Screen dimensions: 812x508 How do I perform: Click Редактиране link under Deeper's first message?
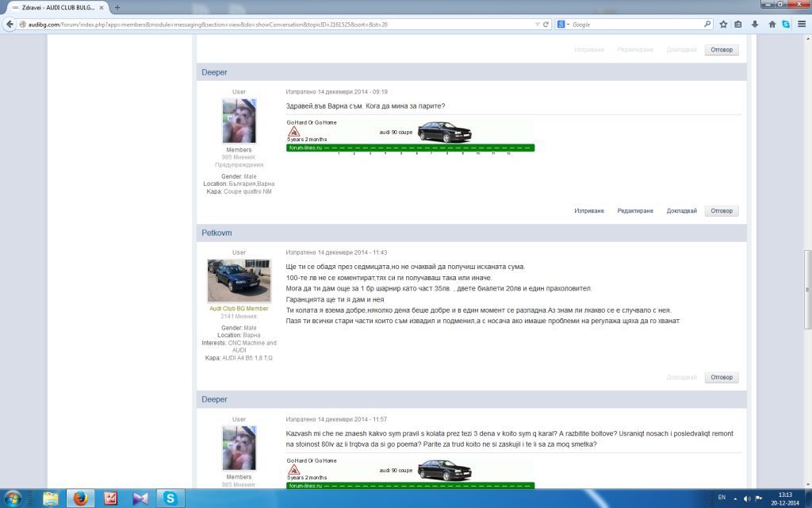pyautogui.click(x=635, y=211)
